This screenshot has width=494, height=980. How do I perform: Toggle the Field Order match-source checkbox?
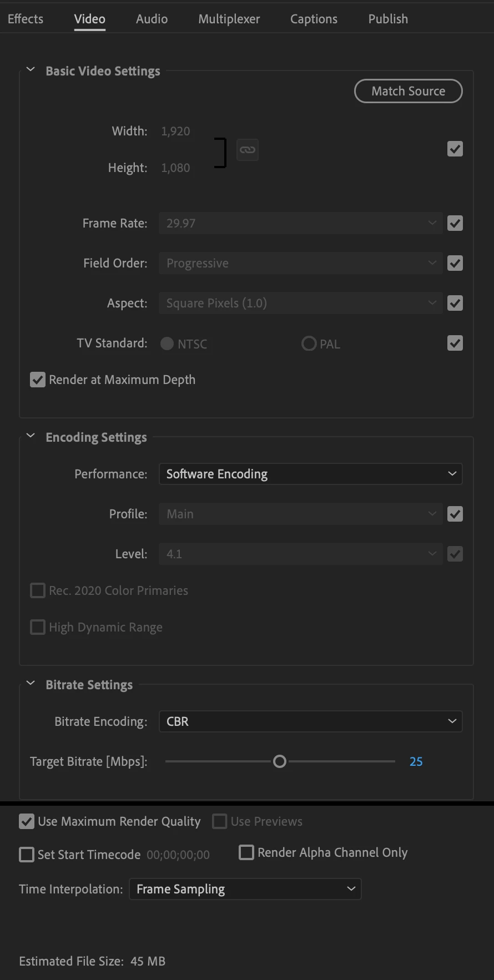[455, 263]
